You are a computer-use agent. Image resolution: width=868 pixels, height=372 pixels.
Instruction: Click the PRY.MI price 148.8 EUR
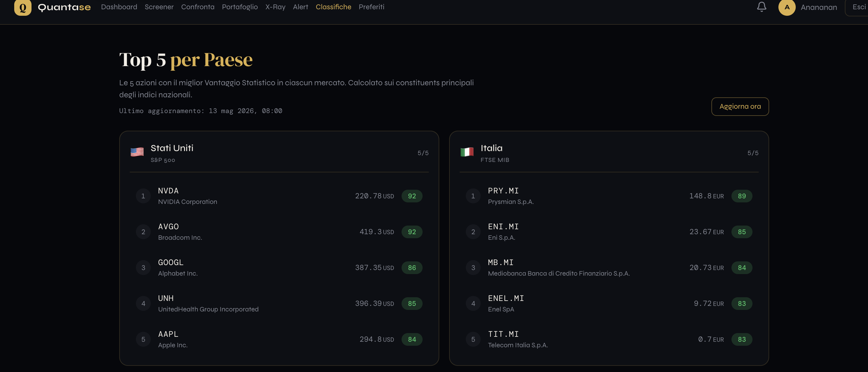click(706, 196)
